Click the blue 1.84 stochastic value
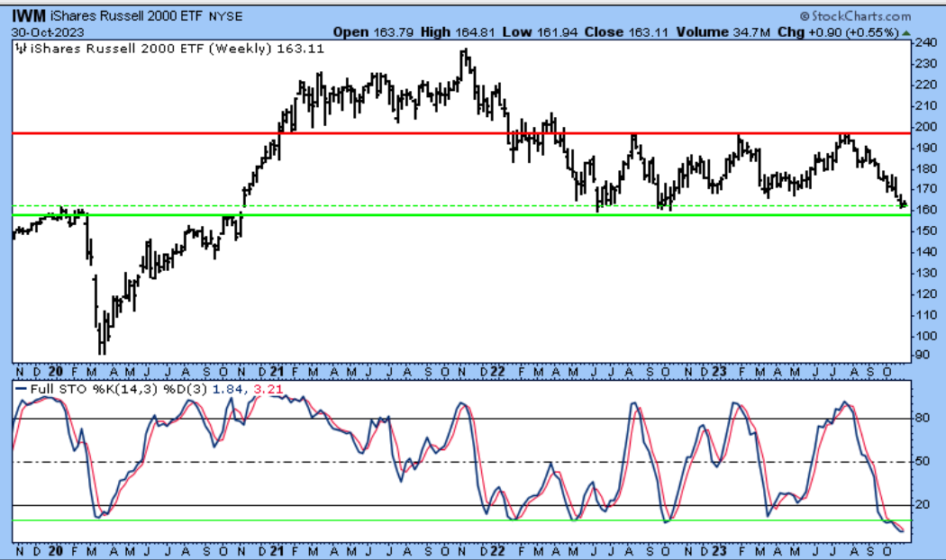 (x=227, y=390)
